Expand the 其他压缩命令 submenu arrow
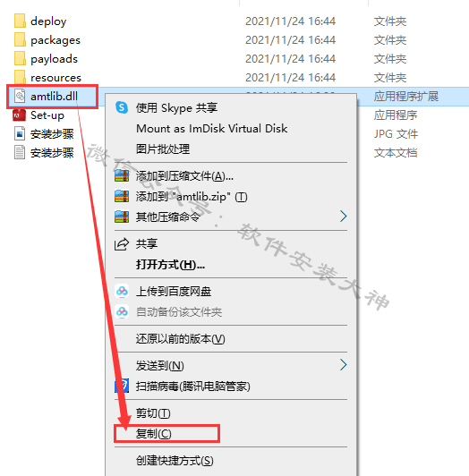469x476 pixels. [343, 217]
